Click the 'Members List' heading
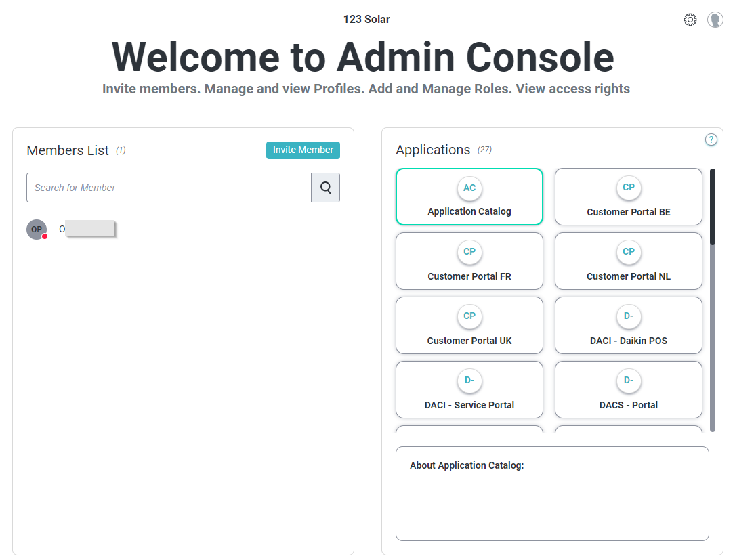 point(68,150)
